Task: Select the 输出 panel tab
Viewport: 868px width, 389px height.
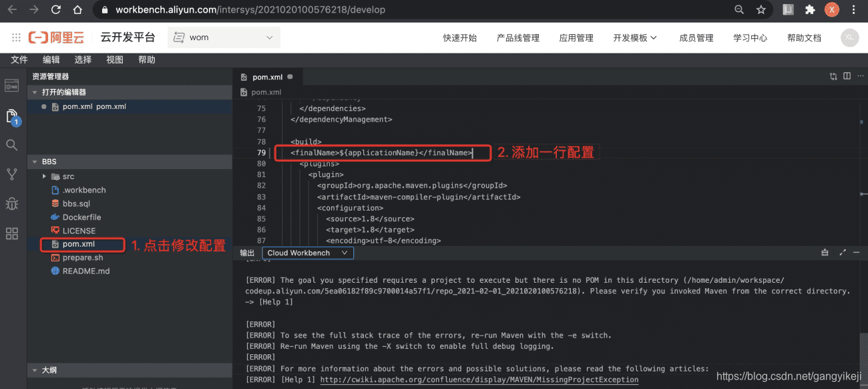Action: pos(247,253)
